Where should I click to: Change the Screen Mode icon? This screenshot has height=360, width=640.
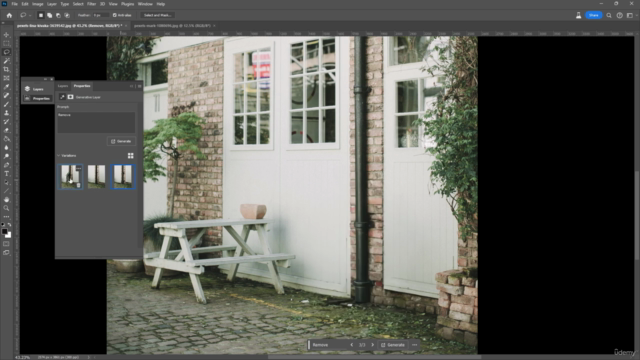click(6, 253)
